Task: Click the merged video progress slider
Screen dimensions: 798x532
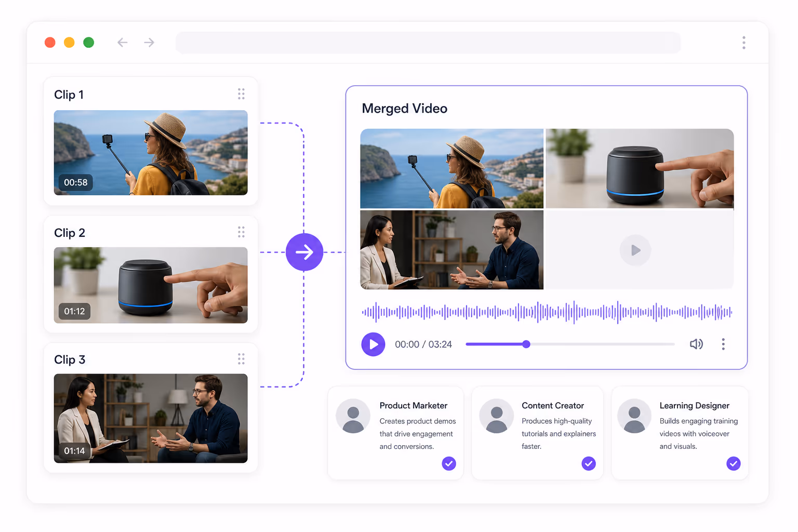Action: click(x=570, y=344)
